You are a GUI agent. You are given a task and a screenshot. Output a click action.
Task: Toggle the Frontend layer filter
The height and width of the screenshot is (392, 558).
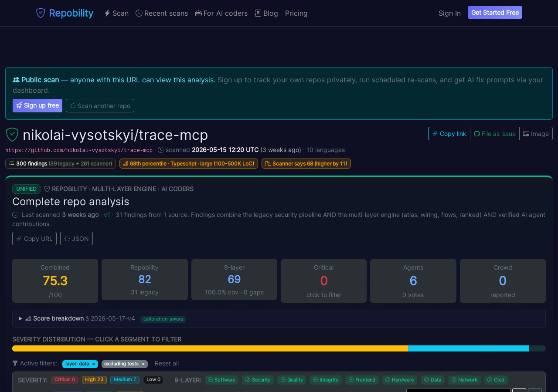point(362,380)
